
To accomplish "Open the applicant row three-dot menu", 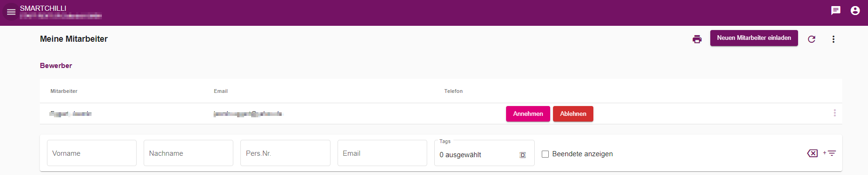I will (x=835, y=113).
